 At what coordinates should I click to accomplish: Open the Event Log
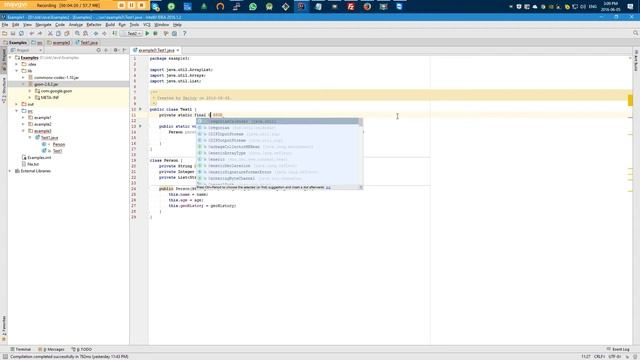point(618,349)
